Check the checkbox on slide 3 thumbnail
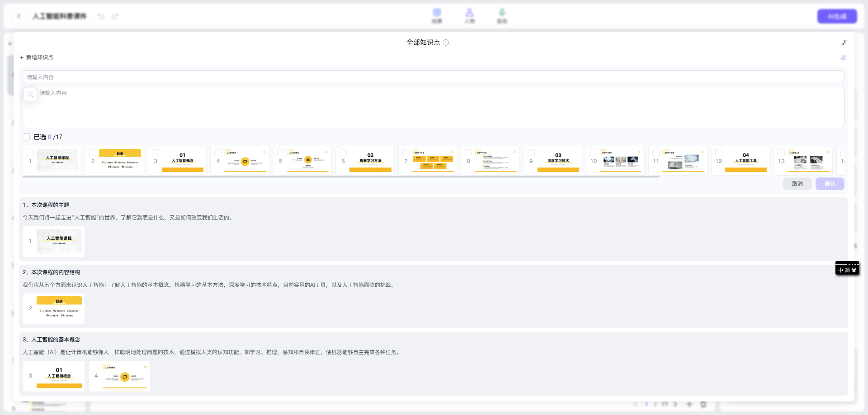Screen dimensions: 868x415 click(x=156, y=153)
